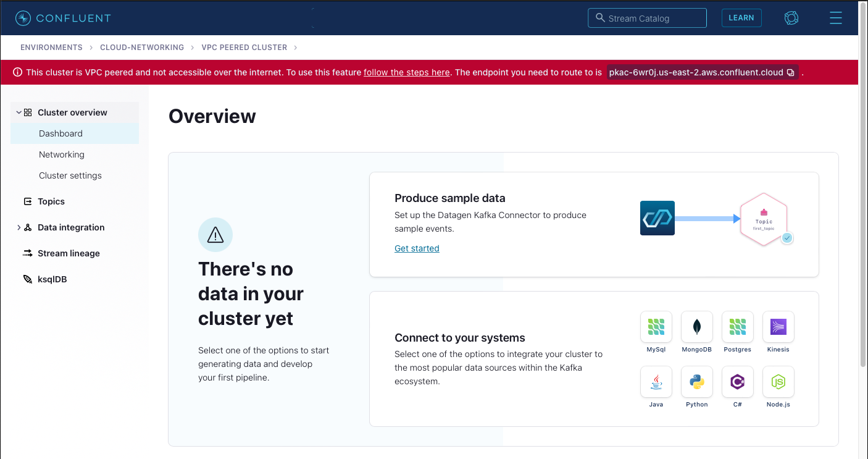Follow the 'follow the steps here' link

point(406,72)
